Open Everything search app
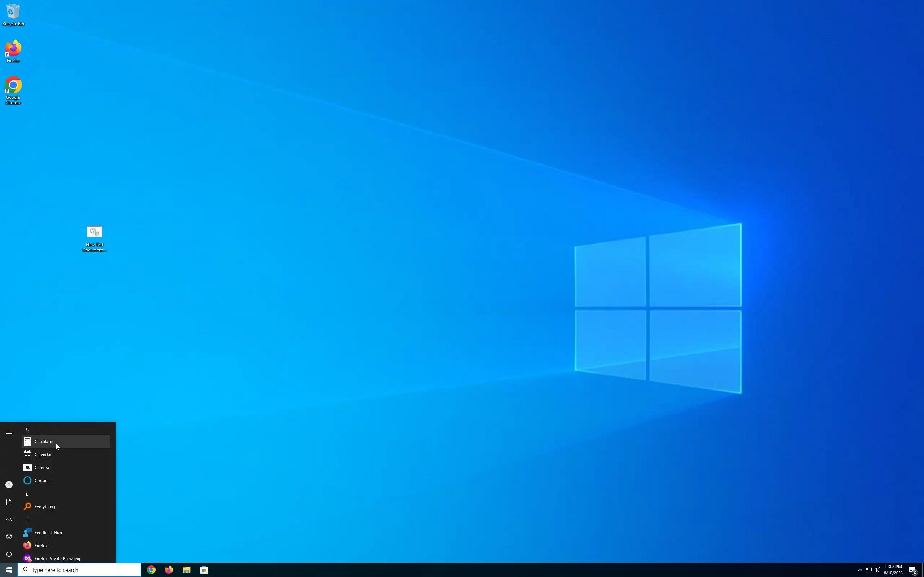Viewport: 924px width, 577px height. tap(44, 506)
